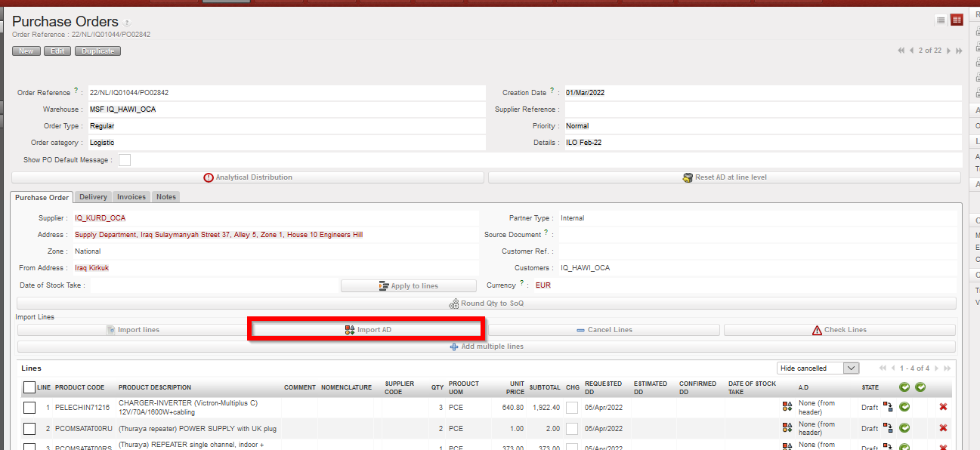Jump to first purchase order record

click(901, 51)
